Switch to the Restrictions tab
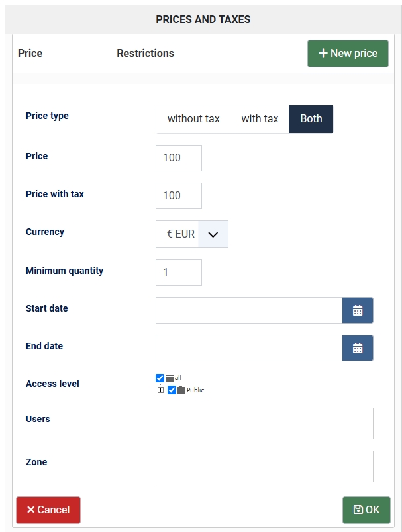 [x=145, y=54]
